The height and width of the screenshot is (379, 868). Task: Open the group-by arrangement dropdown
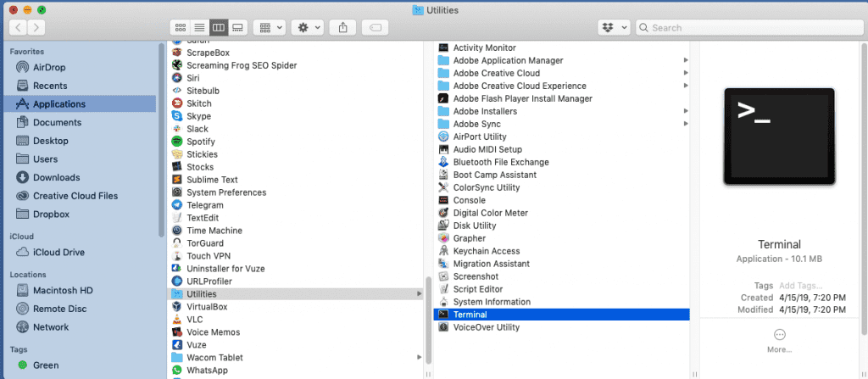(269, 27)
